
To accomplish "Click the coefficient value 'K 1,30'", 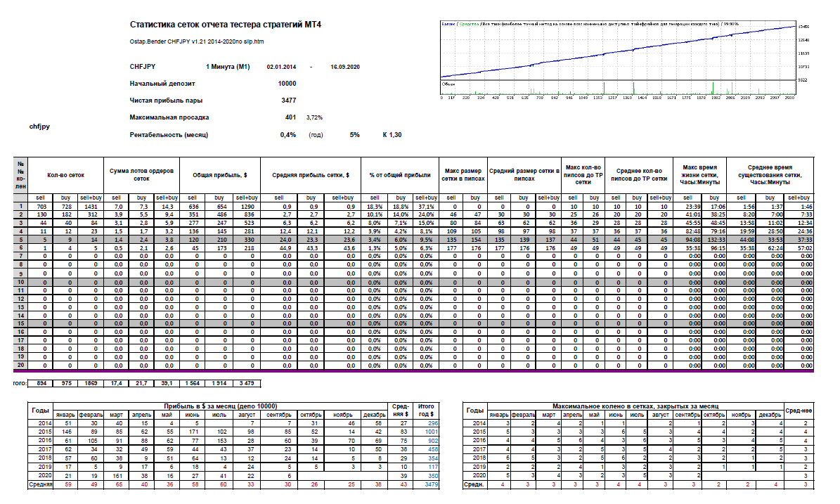I will point(392,135).
